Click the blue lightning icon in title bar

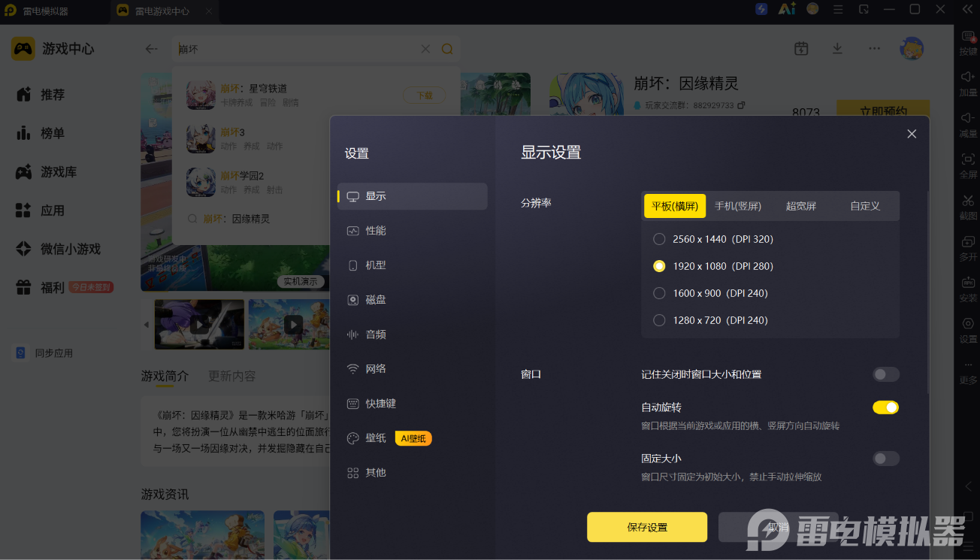pos(761,10)
